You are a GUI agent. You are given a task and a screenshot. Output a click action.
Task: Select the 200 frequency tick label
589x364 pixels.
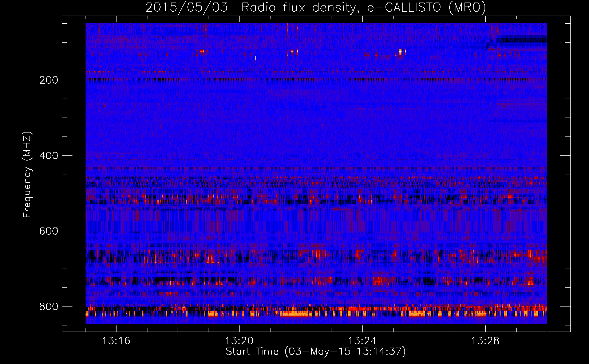tap(48, 80)
